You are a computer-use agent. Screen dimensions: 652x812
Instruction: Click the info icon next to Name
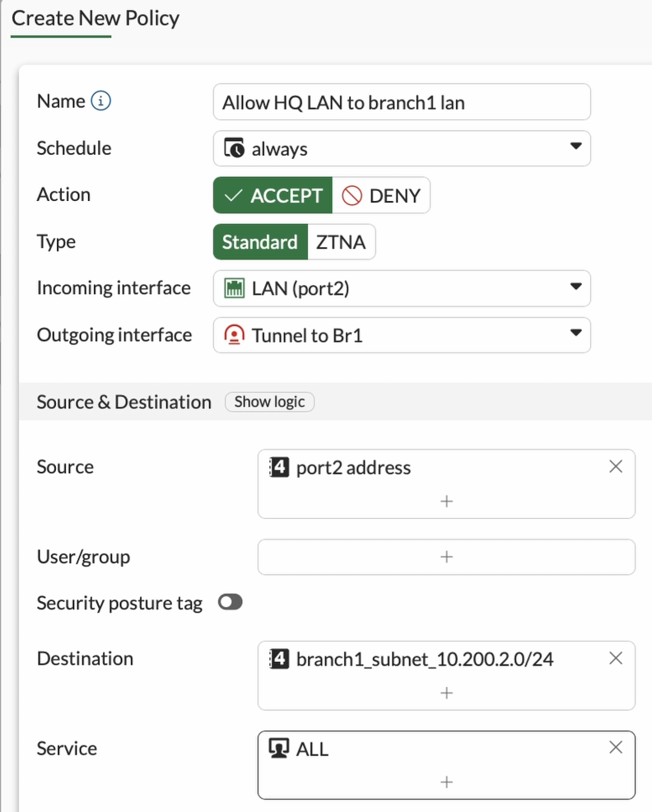(100, 101)
